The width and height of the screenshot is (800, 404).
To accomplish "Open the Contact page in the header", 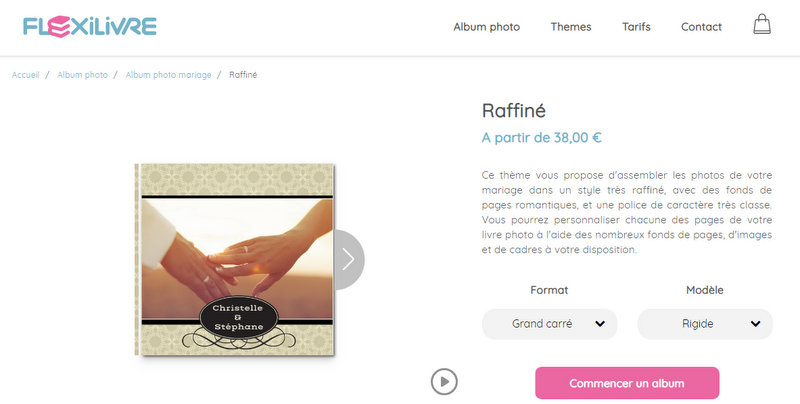I will [x=702, y=27].
